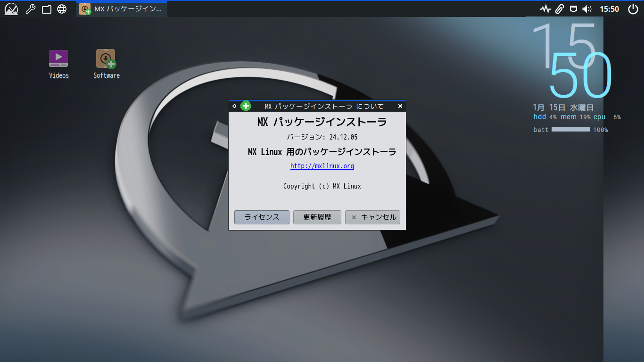Launch the file manager from the panel
Viewport: 644px width, 362px height.
click(x=46, y=9)
